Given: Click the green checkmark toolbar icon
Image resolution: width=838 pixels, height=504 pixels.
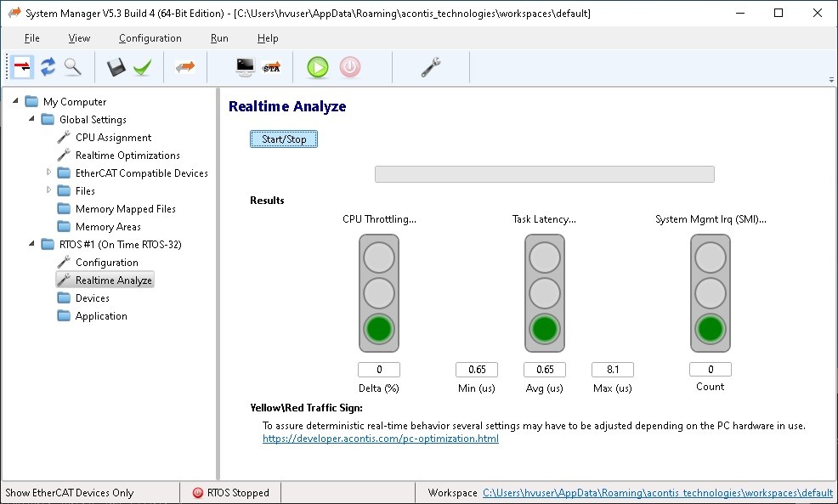Looking at the screenshot, I should click(142, 67).
